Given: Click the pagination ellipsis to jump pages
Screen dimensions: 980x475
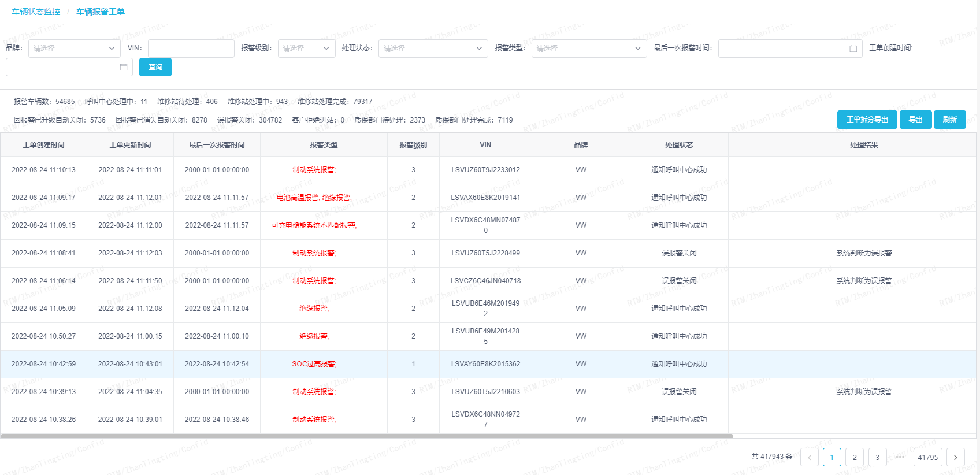Looking at the screenshot, I should click(900, 457).
